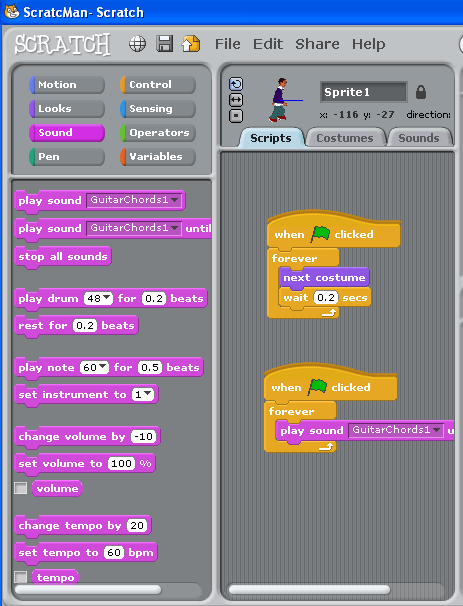The height and width of the screenshot is (606, 463).
Task: Click the Scratch cat title bar icon
Action: (11, 12)
